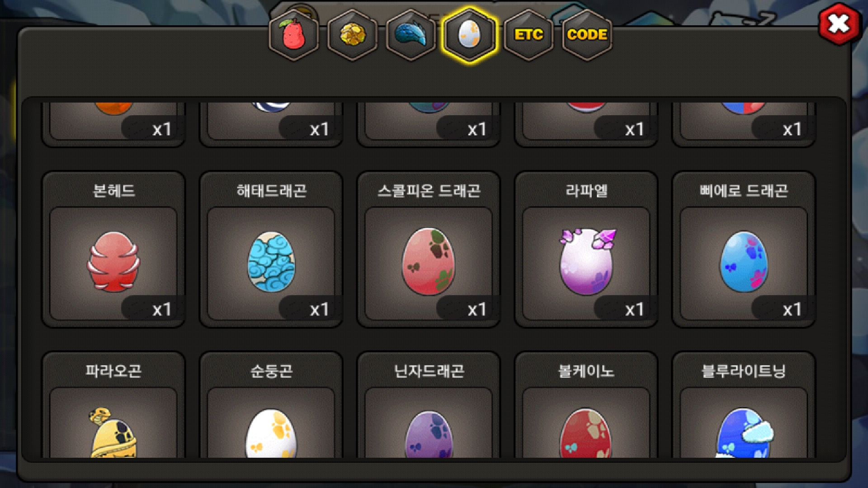Open the CODE tab
868x488 pixels.
coord(587,35)
